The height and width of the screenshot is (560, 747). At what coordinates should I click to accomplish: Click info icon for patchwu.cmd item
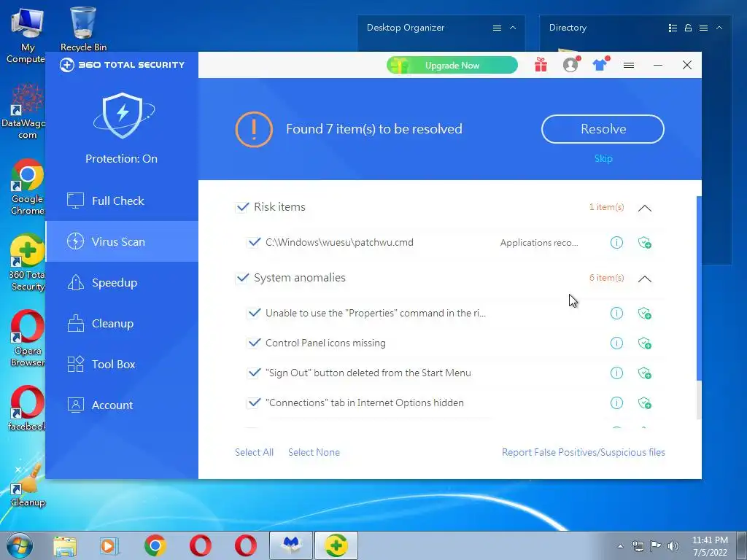(616, 242)
